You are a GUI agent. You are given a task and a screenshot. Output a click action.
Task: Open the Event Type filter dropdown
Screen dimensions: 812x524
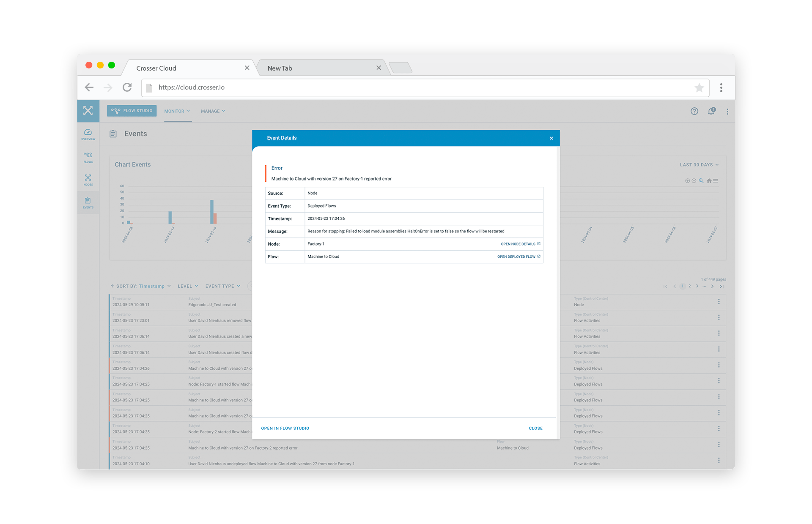coord(223,286)
